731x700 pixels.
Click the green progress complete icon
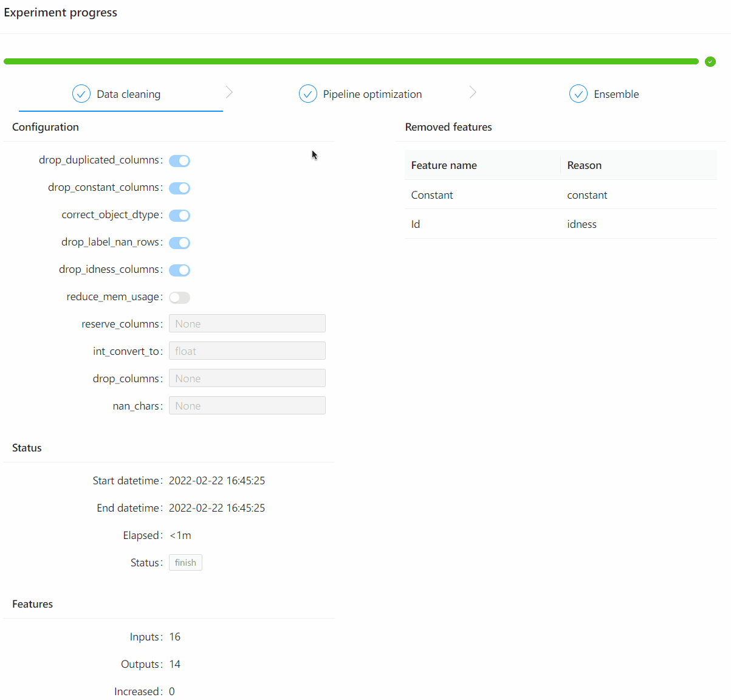pyautogui.click(x=710, y=61)
